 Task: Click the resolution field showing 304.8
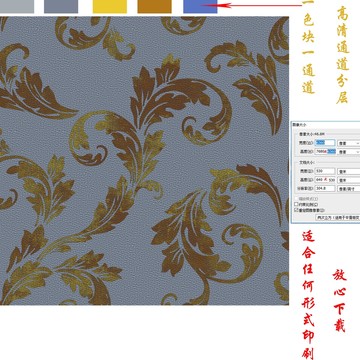click(x=325, y=188)
